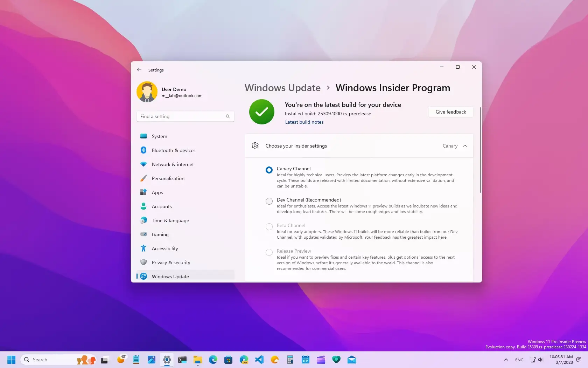Open File Explorer from the taskbar
Image resolution: width=588 pixels, height=368 pixels.
click(x=198, y=360)
